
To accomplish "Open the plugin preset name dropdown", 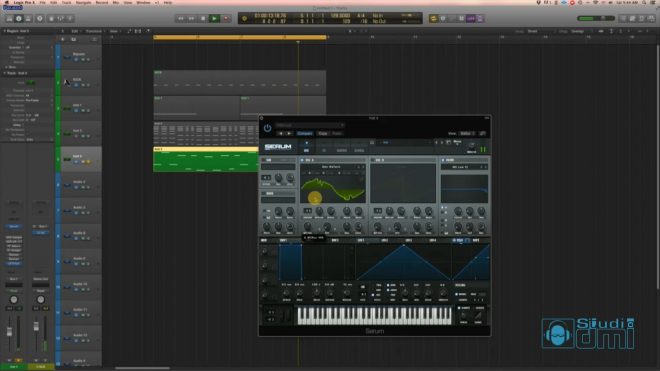I will (x=310, y=125).
